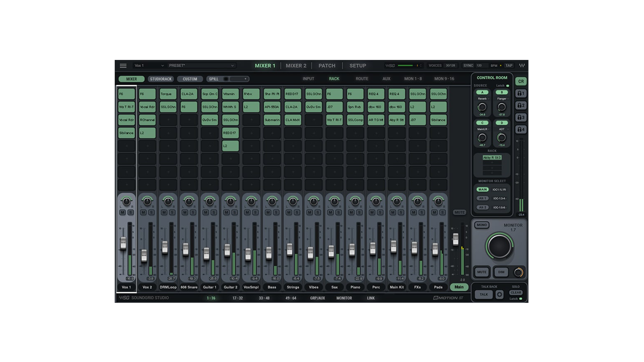Click the TALK talkback button
This screenshot has height=362, width=644.
(x=484, y=294)
